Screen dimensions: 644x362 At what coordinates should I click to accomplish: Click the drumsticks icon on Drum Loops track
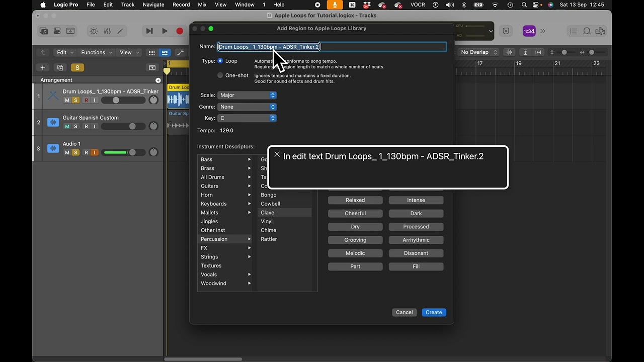click(53, 96)
